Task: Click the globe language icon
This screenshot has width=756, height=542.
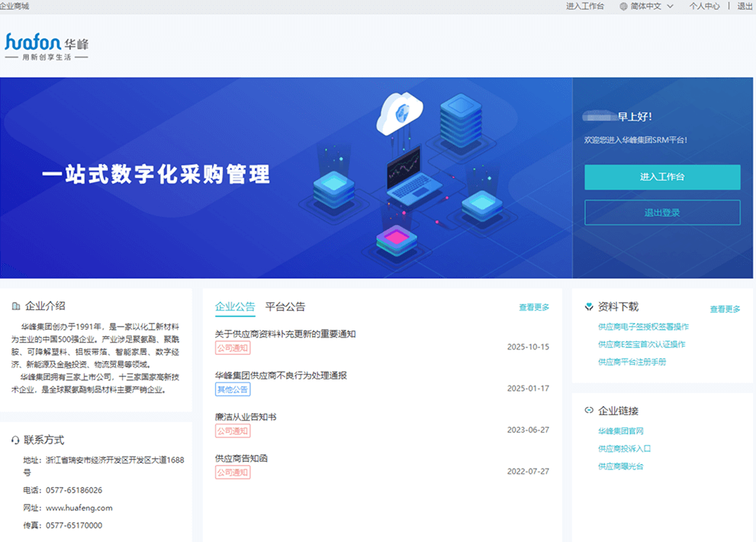Action: pyautogui.click(x=623, y=6)
